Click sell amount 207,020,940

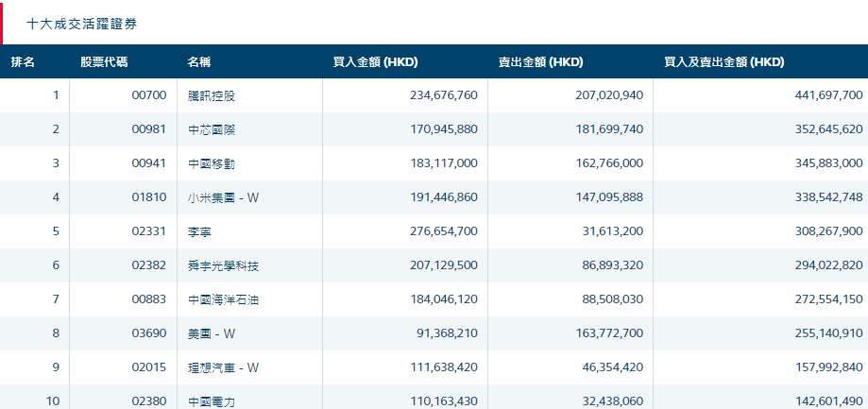(609, 95)
